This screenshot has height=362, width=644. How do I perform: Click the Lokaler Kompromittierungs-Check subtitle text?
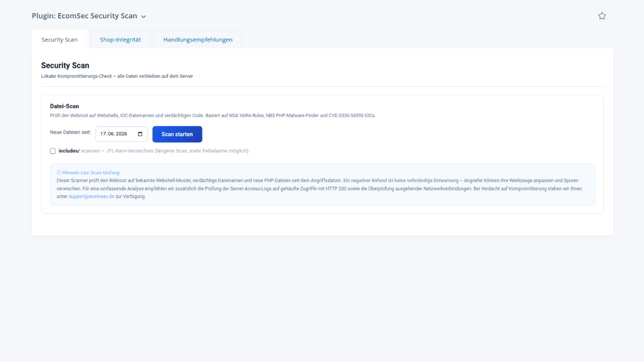pyautogui.click(x=117, y=76)
